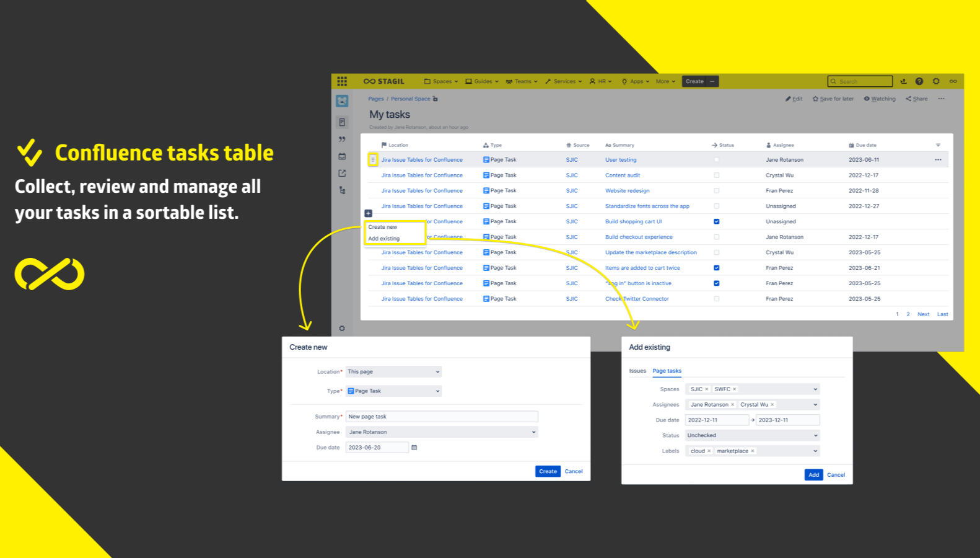Sort table by Due date column header
The width and height of the screenshot is (980, 558).
click(862, 145)
